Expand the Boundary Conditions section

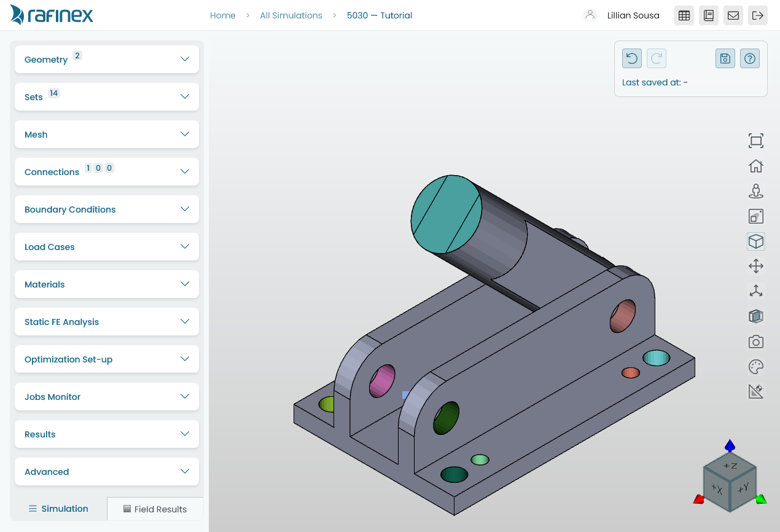coord(107,209)
